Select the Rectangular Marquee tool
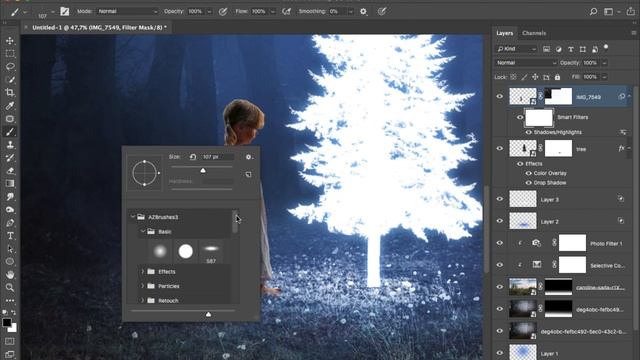 click(10, 54)
